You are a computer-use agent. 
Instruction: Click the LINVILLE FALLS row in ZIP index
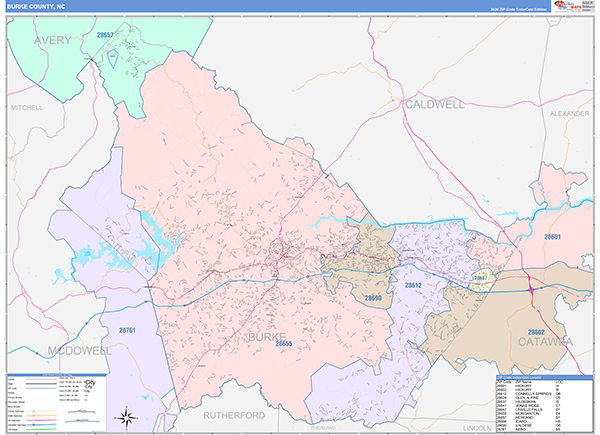(x=529, y=409)
